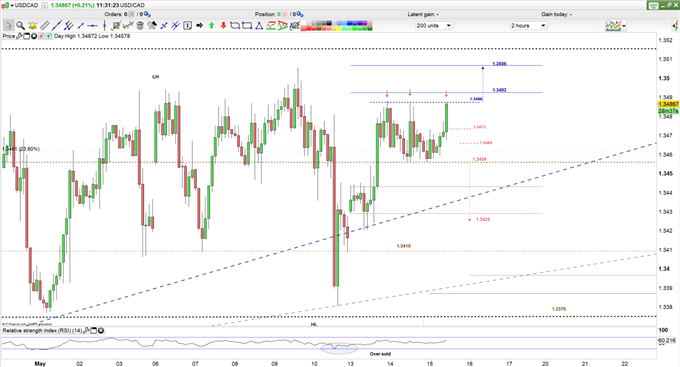Image resolution: width=680 pixels, height=367 pixels.
Task: Open the price alert bell tool
Action: (32, 26)
